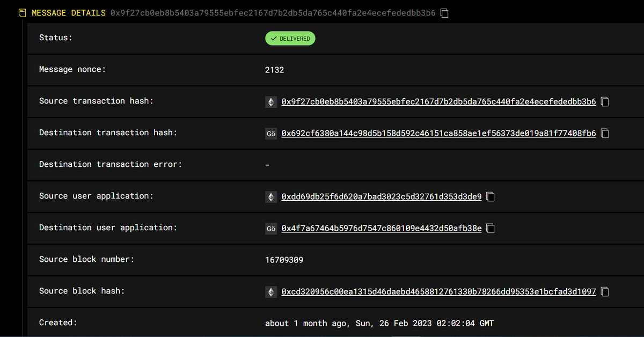Click Gö chain badge beside destination user application
The width and height of the screenshot is (644, 337).
click(x=271, y=228)
